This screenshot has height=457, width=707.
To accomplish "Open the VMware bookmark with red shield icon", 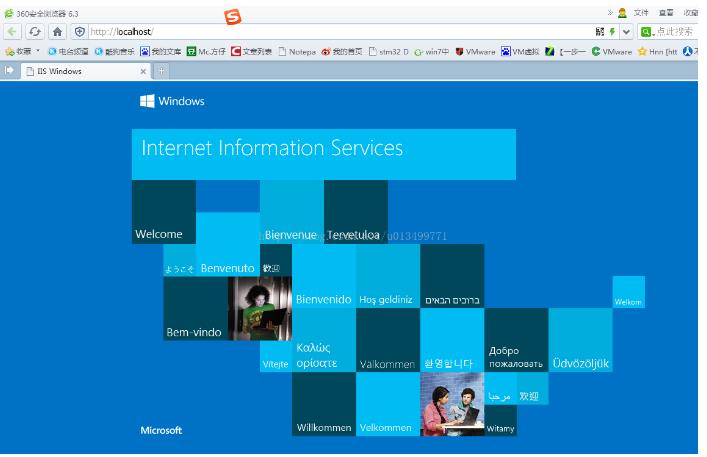I will [475, 51].
